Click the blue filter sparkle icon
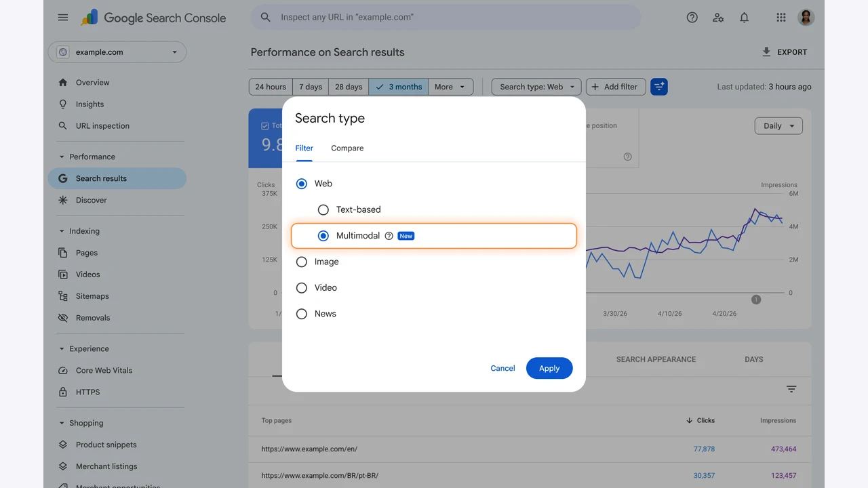The height and width of the screenshot is (488, 868). coord(658,87)
